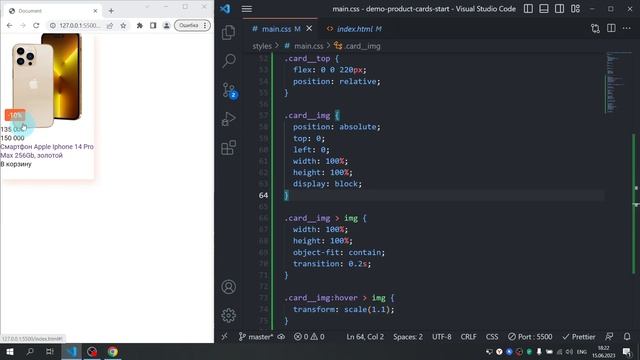Viewport: 640px width, 360px height.
Task: Click the Chrome address bar 127.0.0.1:5500
Action: click(x=79, y=25)
